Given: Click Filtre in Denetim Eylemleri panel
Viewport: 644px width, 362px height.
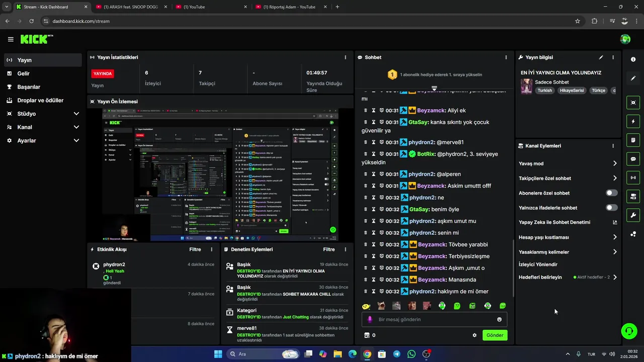Looking at the screenshot, I should point(329,249).
